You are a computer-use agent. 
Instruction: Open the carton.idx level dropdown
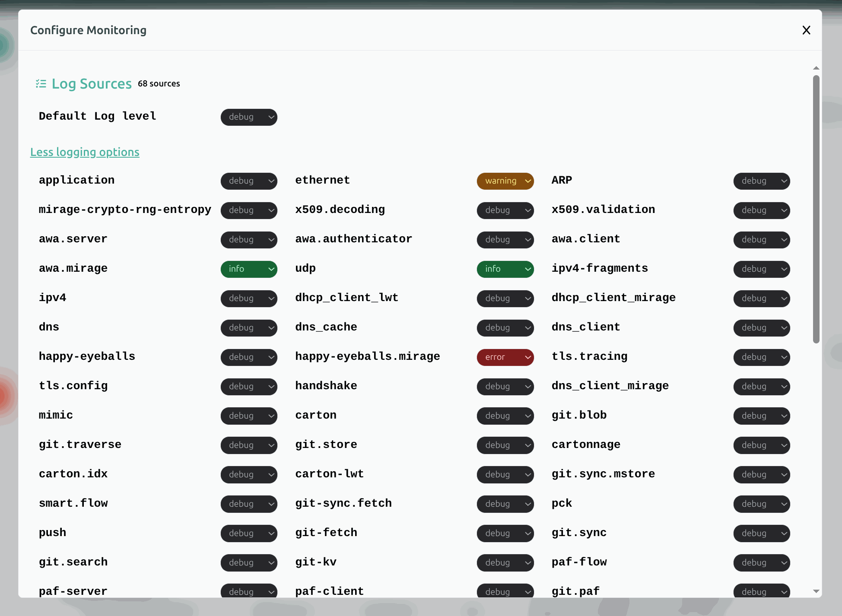(249, 475)
